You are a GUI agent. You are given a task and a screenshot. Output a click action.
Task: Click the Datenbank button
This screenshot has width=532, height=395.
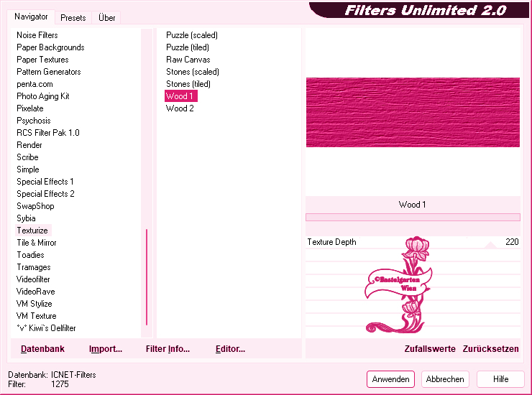click(42, 349)
